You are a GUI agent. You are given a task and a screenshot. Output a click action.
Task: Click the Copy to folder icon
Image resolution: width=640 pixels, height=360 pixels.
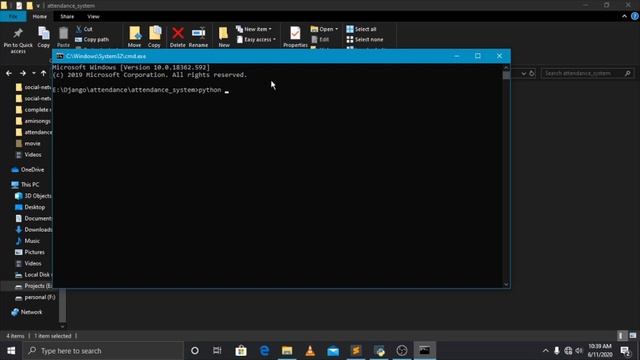click(155, 33)
